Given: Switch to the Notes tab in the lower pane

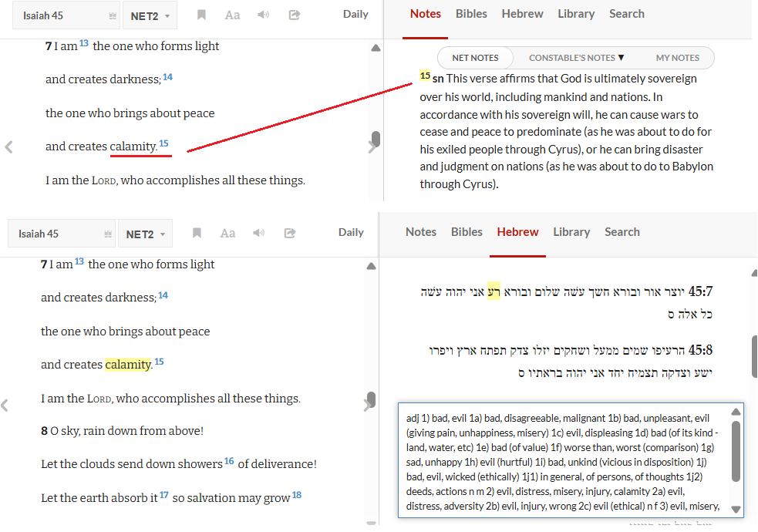Looking at the screenshot, I should pos(421,232).
